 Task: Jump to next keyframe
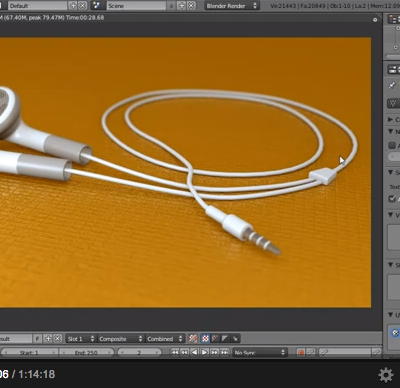tap(214, 352)
